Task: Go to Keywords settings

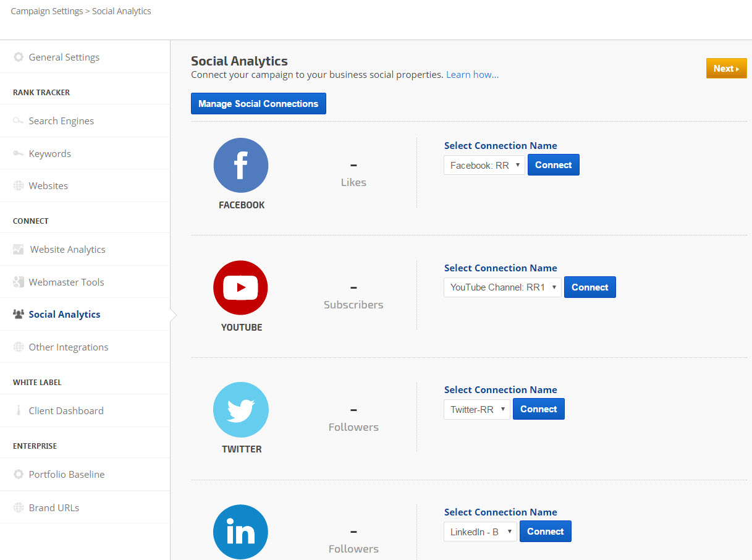Action: (49, 154)
